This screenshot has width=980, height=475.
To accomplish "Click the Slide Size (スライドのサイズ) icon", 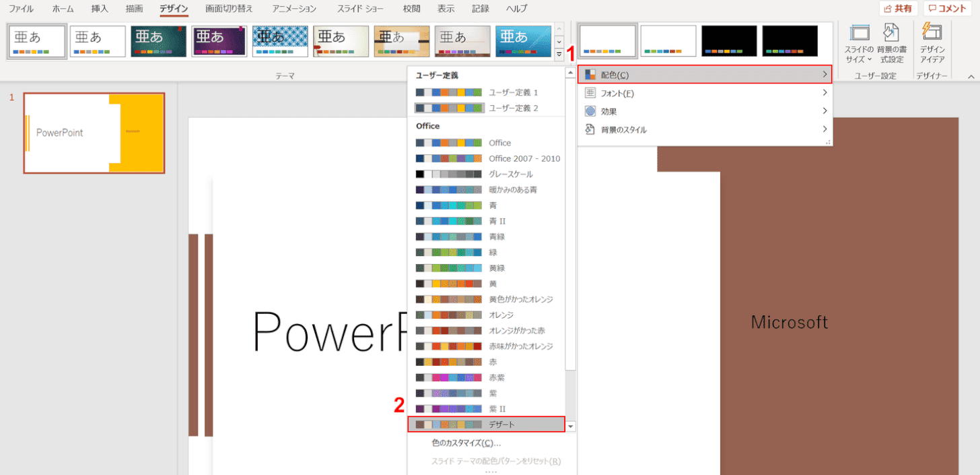I will point(860,33).
